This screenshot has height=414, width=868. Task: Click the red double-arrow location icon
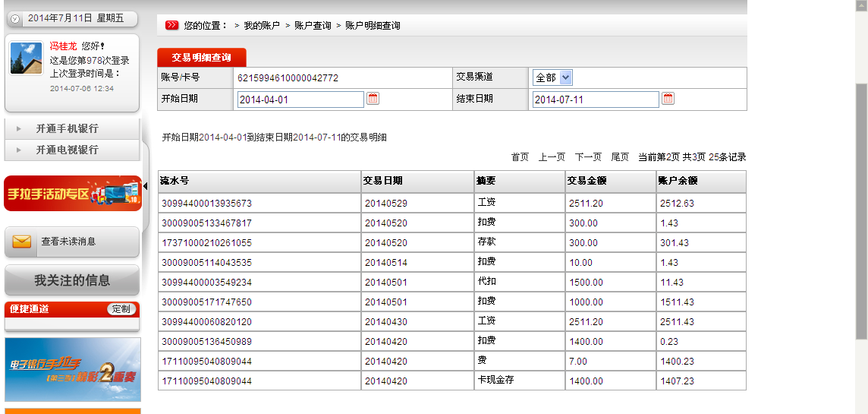pyautogui.click(x=172, y=25)
